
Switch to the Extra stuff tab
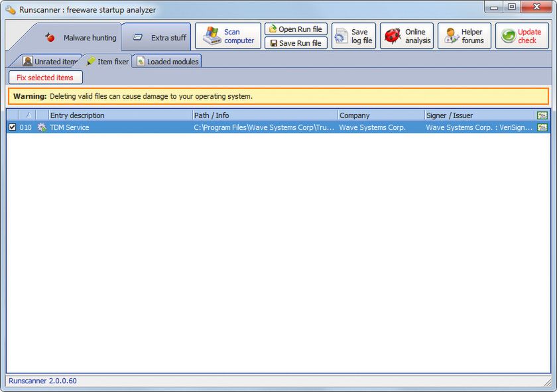[156, 37]
